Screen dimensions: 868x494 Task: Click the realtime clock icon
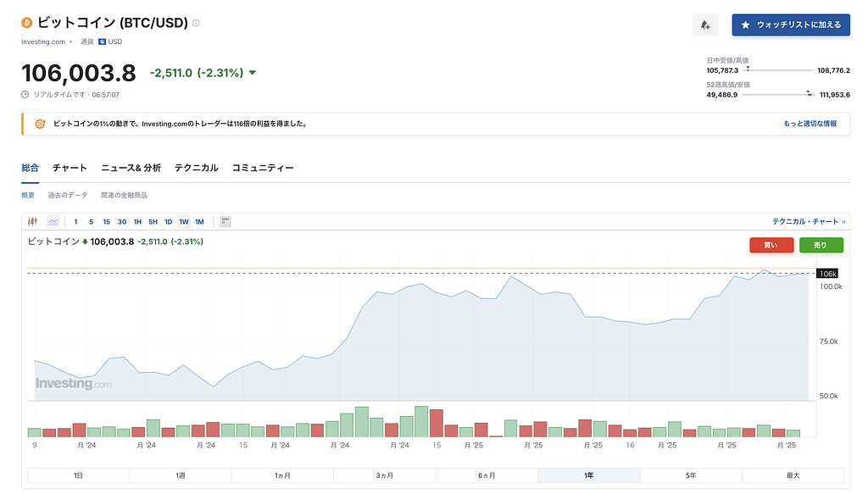25,95
